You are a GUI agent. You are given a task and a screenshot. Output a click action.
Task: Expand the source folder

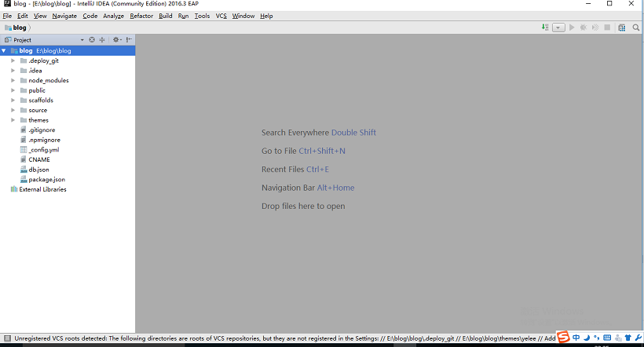(x=13, y=110)
